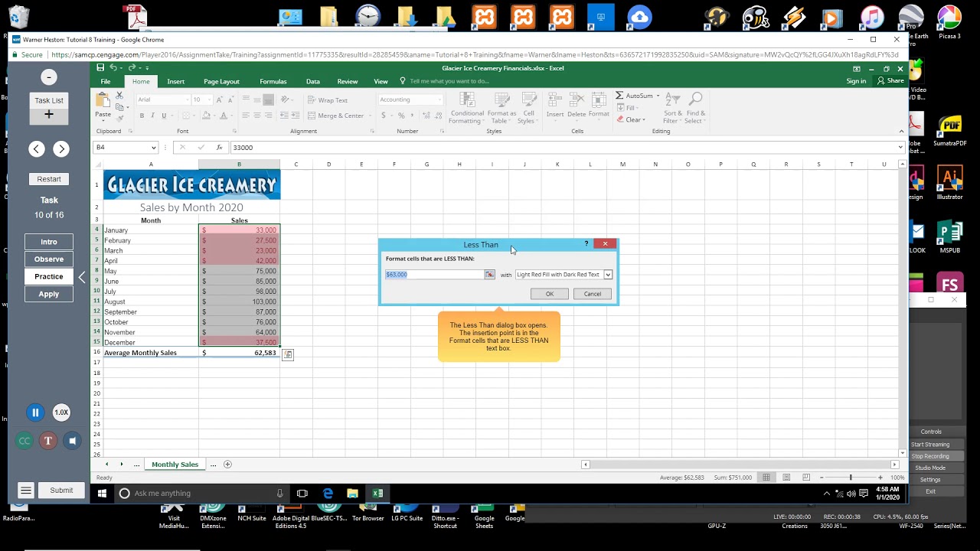The height and width of the screenshot is (551, 980).
Task: Open the font size dropdown showing 10
Action: click(x=207, y=99)
